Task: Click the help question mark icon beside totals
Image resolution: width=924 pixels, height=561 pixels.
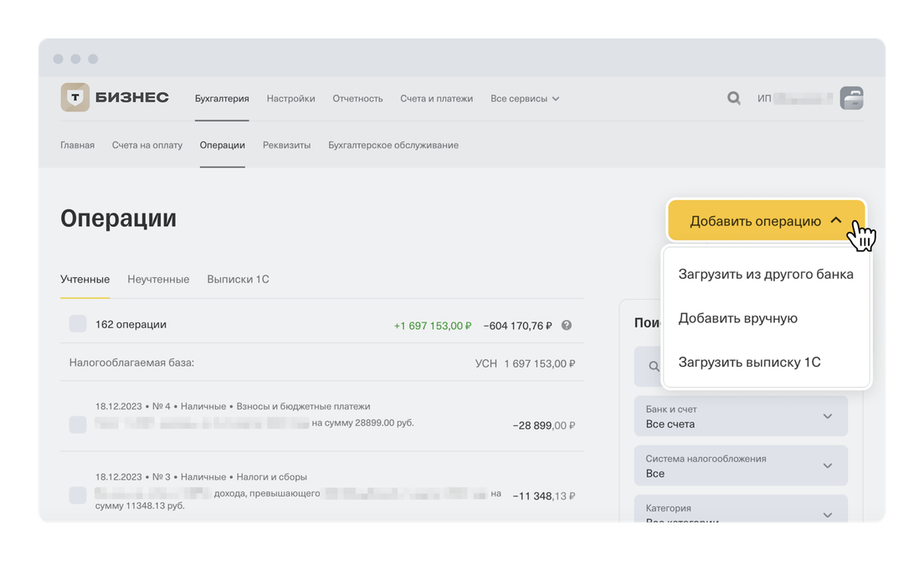Action: click(x=567, y=325)
